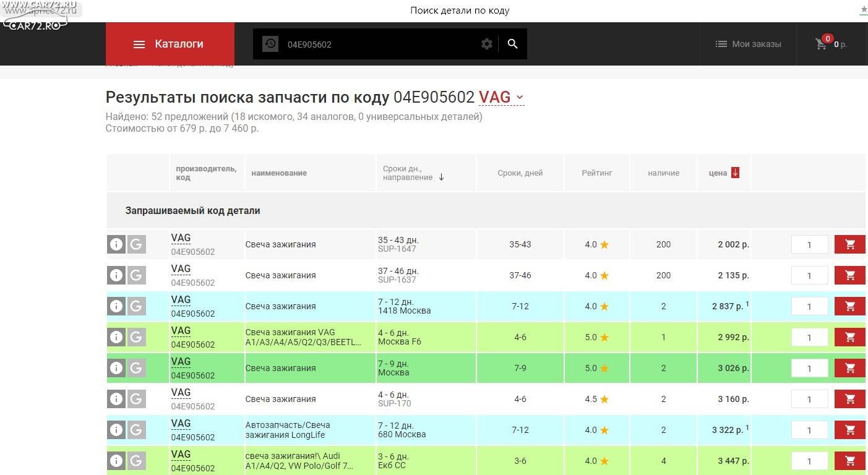Click VAG brand link in SUP-170 row
The width and height of the screenshot is (868, 475).
[x=181, y=393]
